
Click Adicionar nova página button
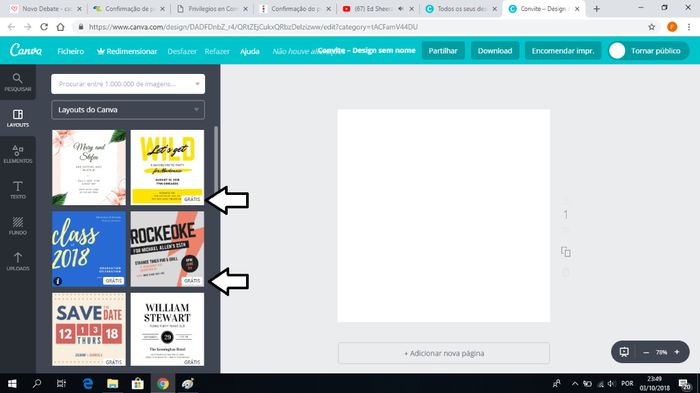[x=444, y=353]
